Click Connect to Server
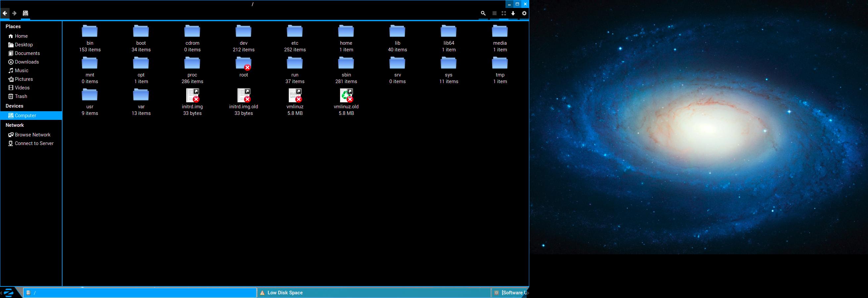This screenshot has width=868, height=298. pyautogui.click(x=34, y=143)
